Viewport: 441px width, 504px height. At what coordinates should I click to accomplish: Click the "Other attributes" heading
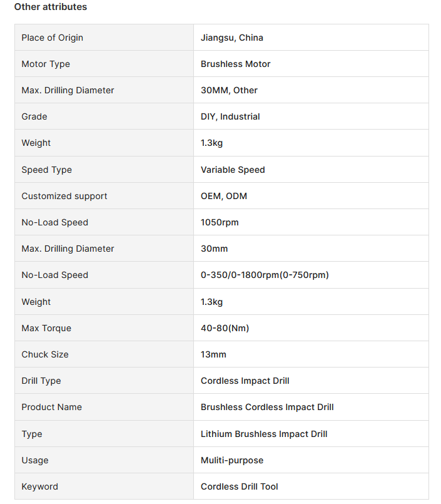coord(51,7)
